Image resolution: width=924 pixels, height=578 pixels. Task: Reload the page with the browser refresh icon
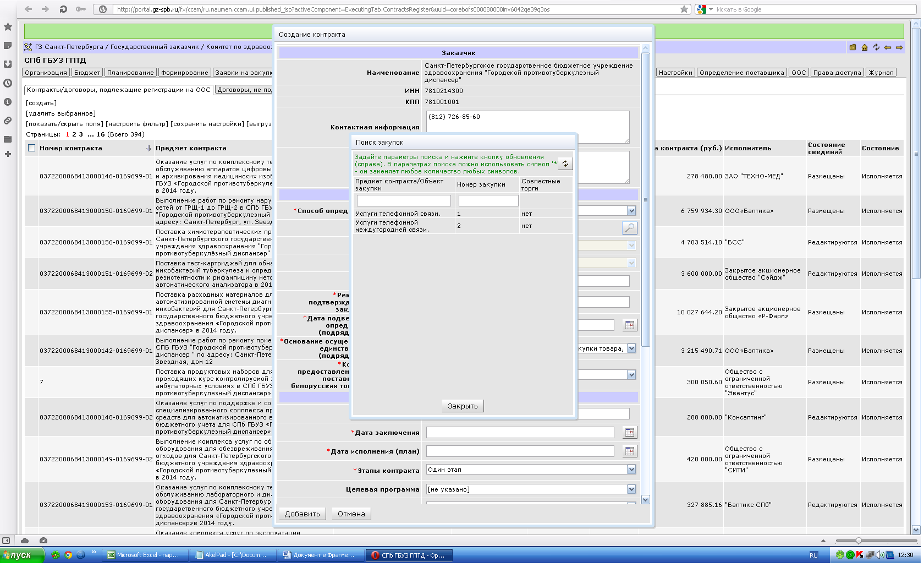[x=63, y=9]
